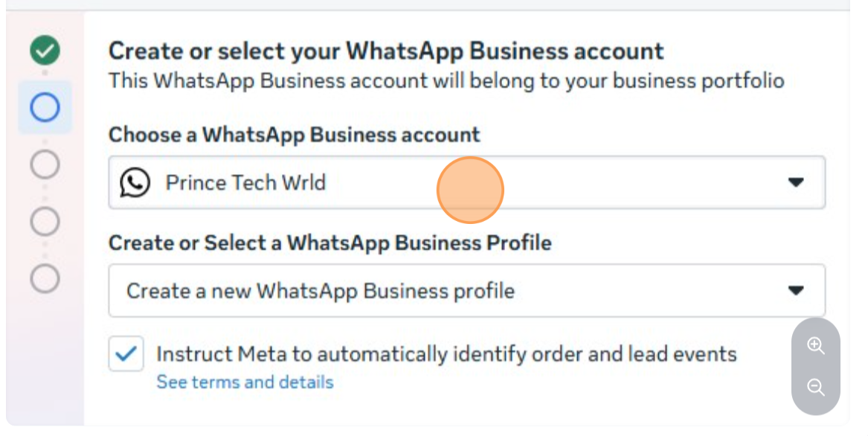Image resolution: width=868 pixels, height=436 pixels.
Task: Open the 'See terms and details' link
Action: tap(245, 382)
